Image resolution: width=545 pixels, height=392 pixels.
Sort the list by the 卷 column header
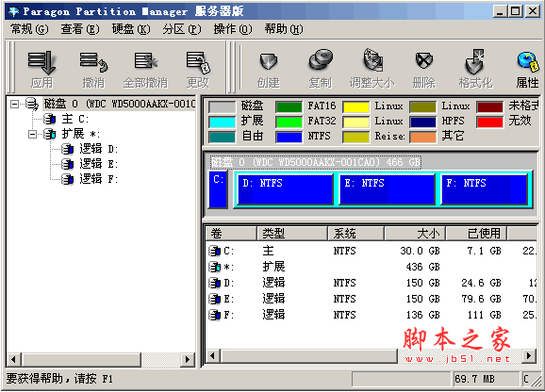coord(231,234)
